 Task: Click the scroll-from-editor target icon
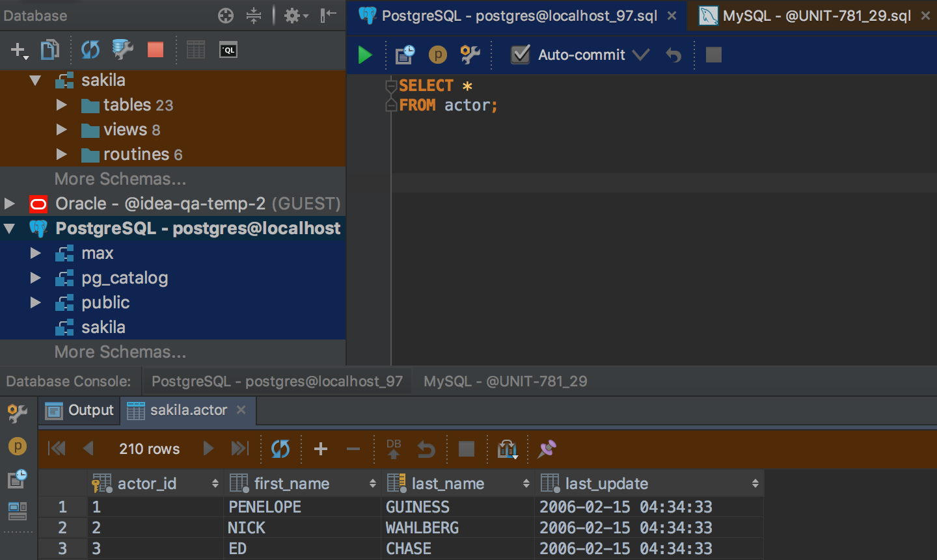click(226, 16)
